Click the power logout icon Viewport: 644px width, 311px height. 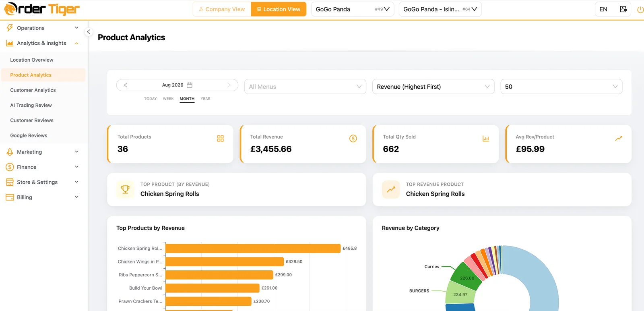(x=640, y=10)
